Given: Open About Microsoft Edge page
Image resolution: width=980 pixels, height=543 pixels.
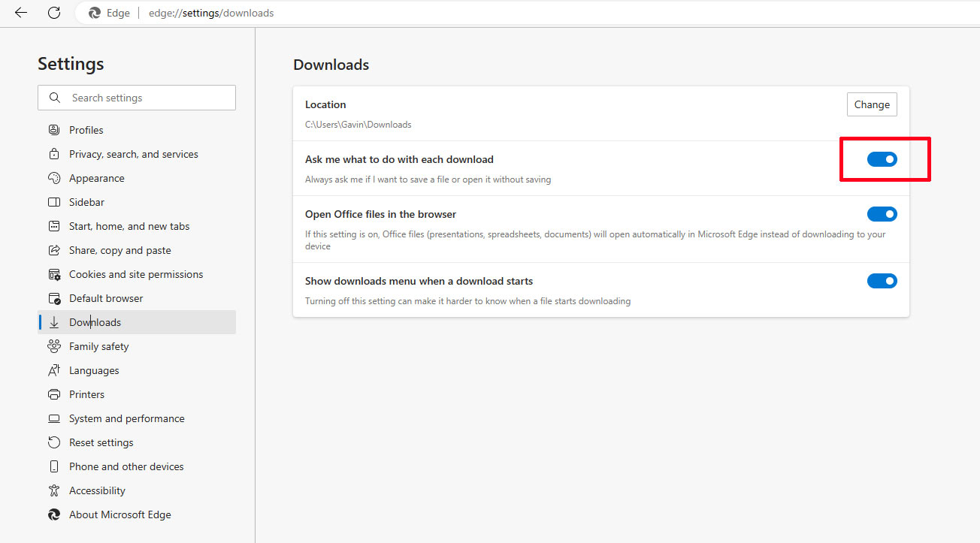Looking at the screenshot, I should tap(137, 514).
